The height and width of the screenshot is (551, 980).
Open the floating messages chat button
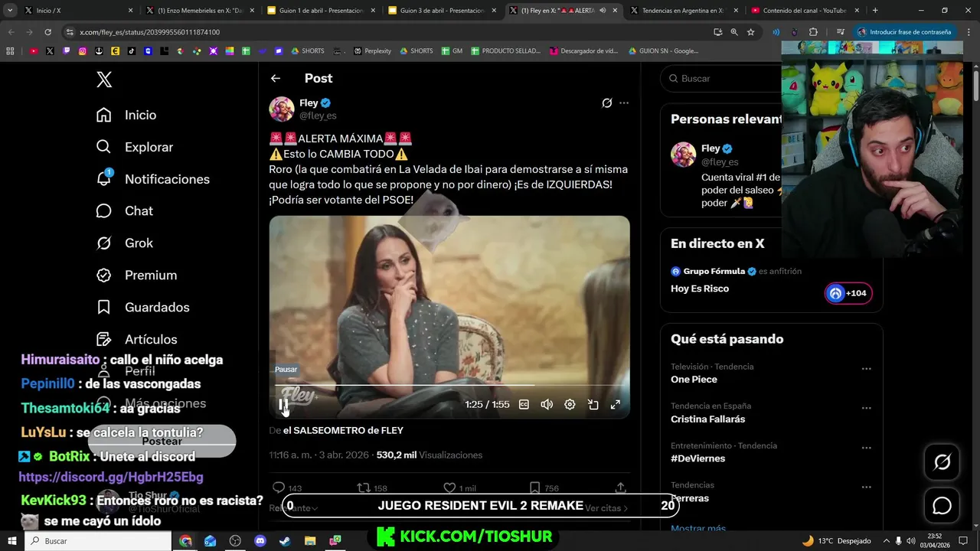[x=942, y=506]
